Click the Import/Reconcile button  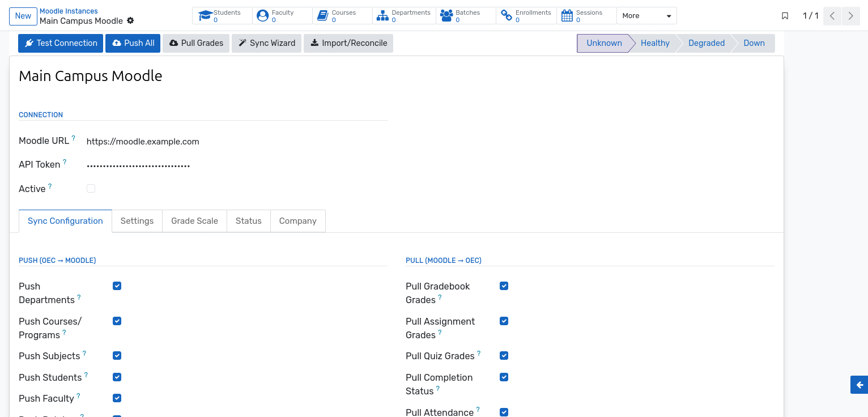click(348, 43)
